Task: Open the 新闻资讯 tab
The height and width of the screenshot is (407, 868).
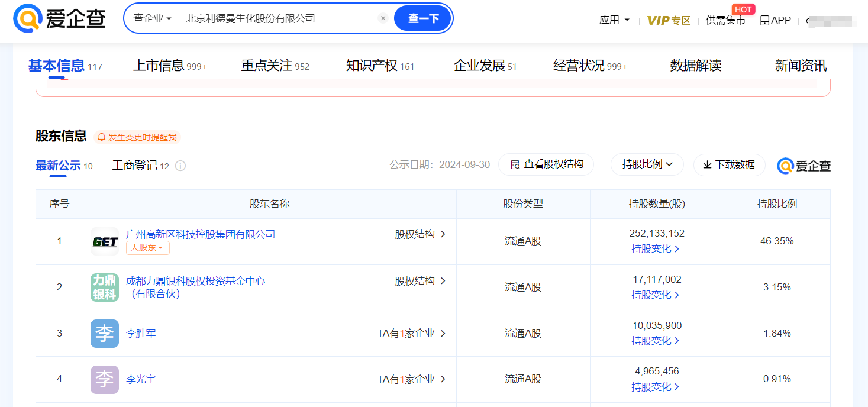Action: (x=801, y=66)
